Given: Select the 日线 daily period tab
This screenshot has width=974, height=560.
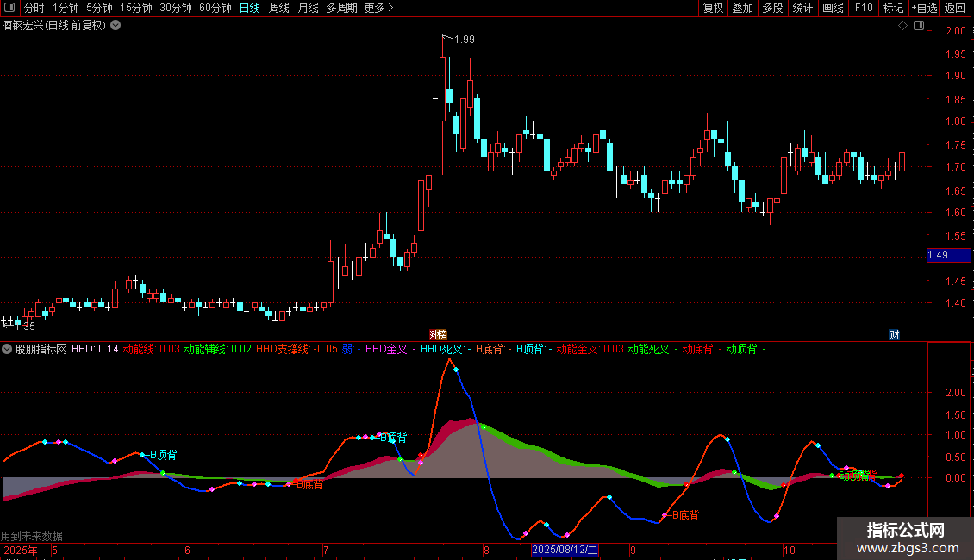Looking at the screenshot, I should (250, 8).
